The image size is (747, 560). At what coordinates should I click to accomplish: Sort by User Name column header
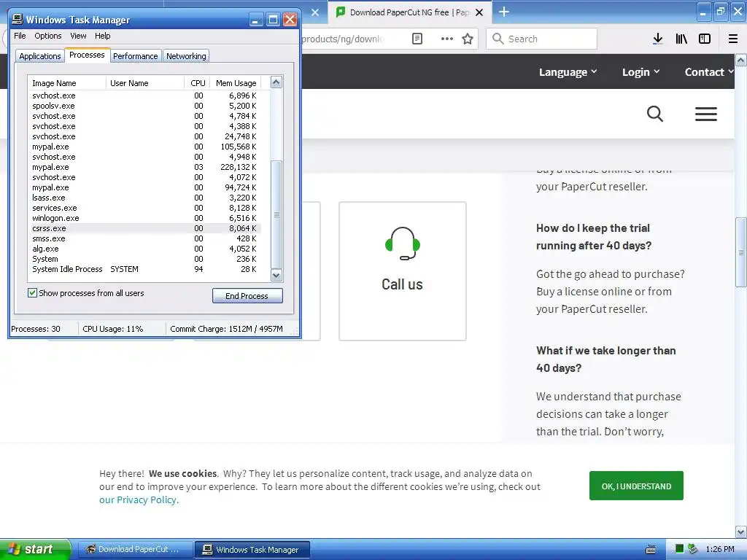coord(145,83)
